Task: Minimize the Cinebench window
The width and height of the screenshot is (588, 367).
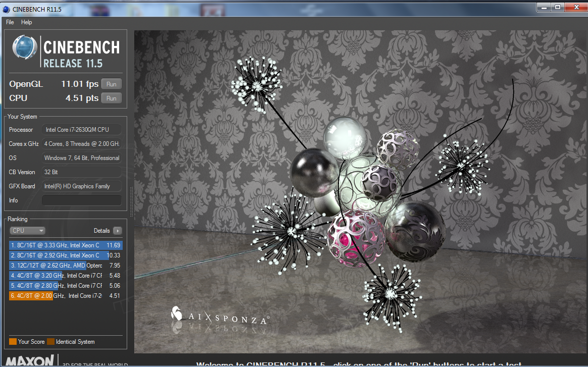Action: click(x=544, y=7)
